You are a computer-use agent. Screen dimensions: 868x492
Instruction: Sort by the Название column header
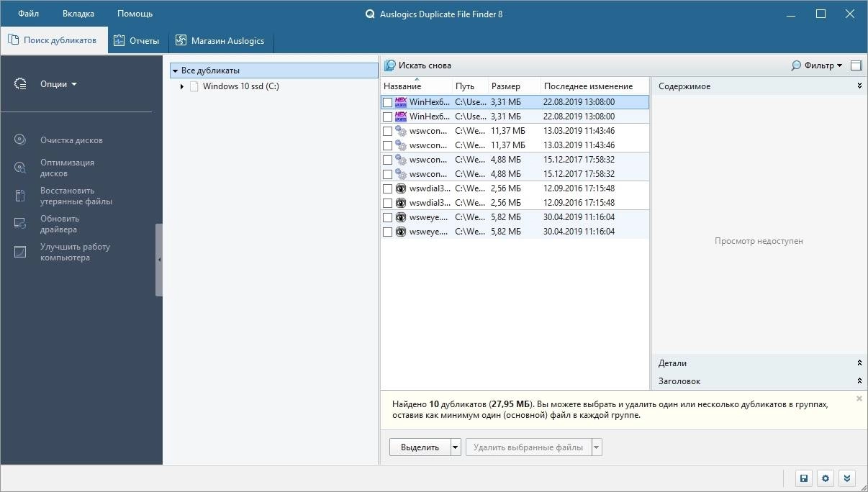[x=416, y=86]
